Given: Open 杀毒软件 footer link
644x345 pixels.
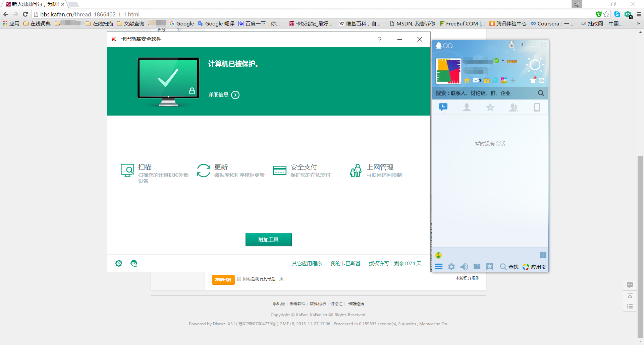Looking at the screenshot, I should (x=298, y=304).
